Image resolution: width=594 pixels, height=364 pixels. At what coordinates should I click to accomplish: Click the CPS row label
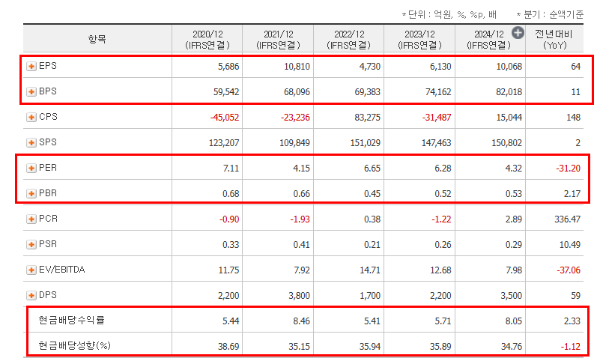coord(48,117)
